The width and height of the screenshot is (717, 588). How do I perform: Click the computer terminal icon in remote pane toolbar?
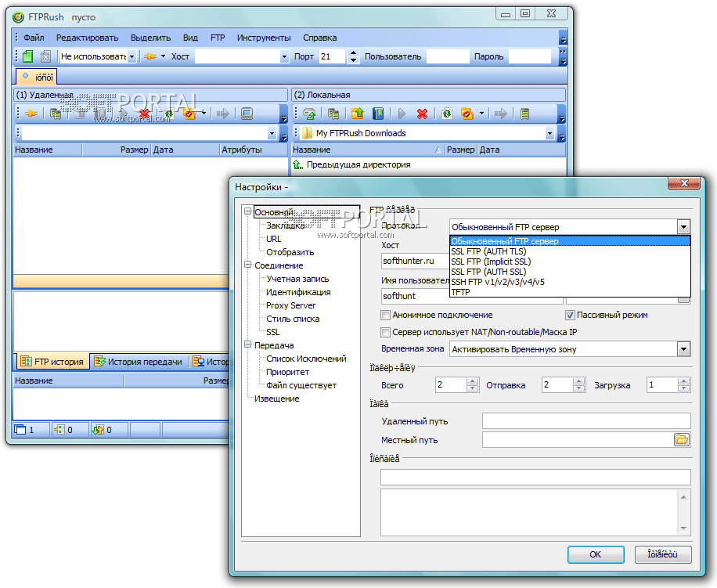coord(247,114)
